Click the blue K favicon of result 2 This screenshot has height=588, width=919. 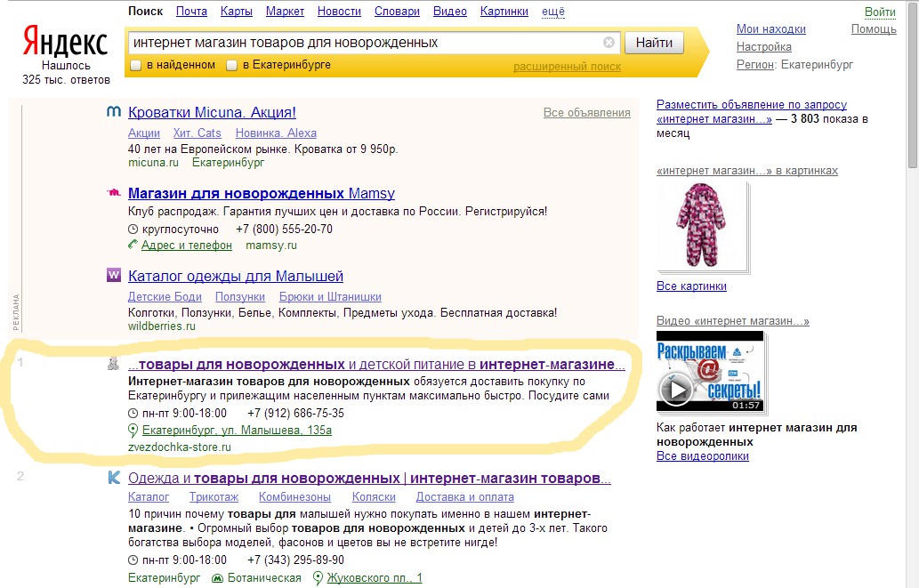click(114, 477)
